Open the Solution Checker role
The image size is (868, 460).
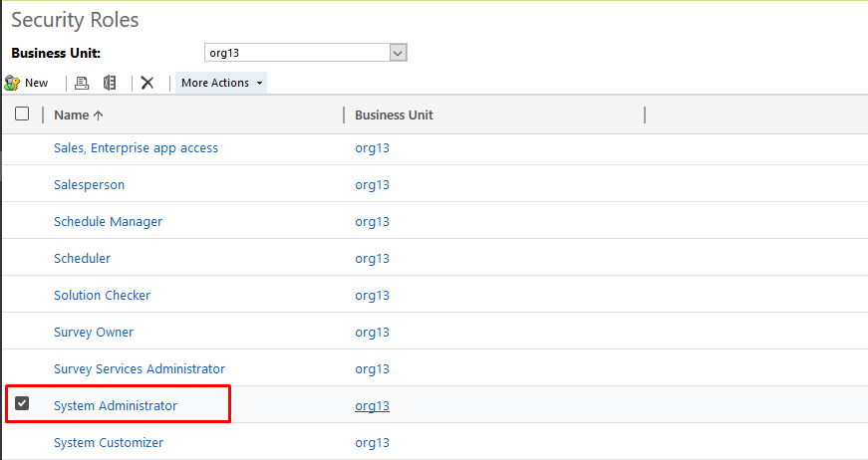pyautogui.click(x=103, y=296)
